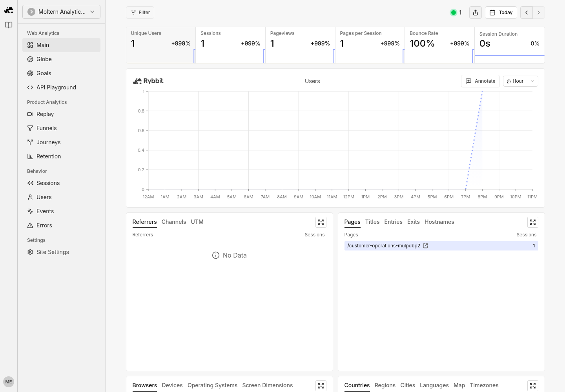Open Replay in the sidebar

click(61, 114)
